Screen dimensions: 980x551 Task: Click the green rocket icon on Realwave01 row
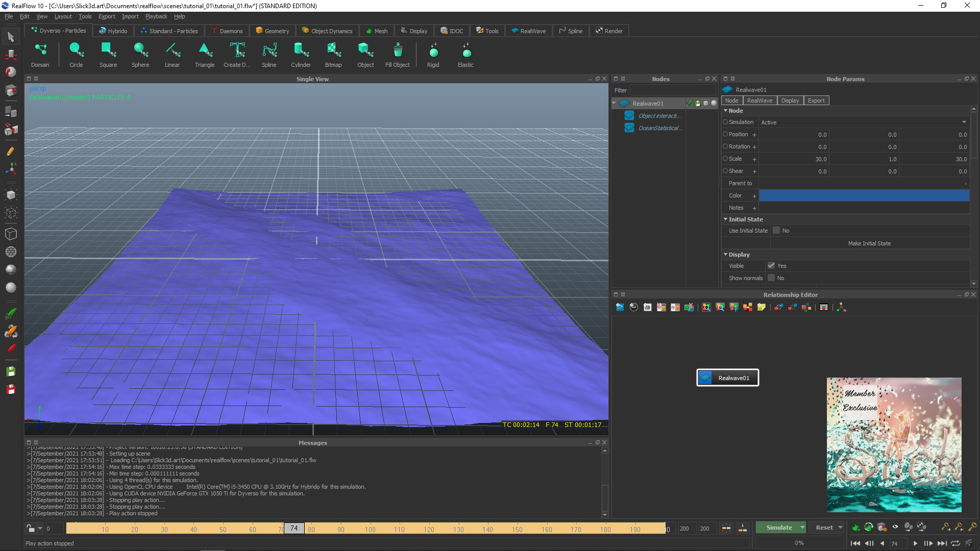pos(690,103)
